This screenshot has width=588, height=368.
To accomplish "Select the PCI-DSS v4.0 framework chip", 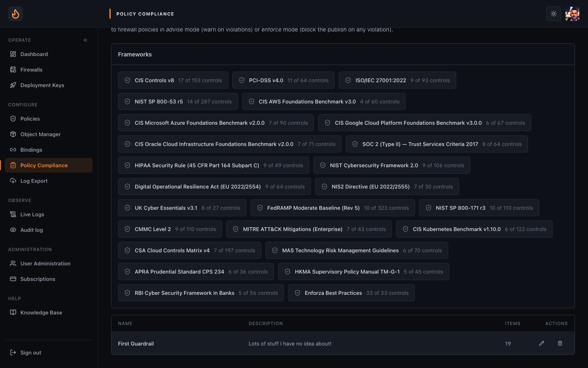I will pyautogui.click(x=283, y=80).
